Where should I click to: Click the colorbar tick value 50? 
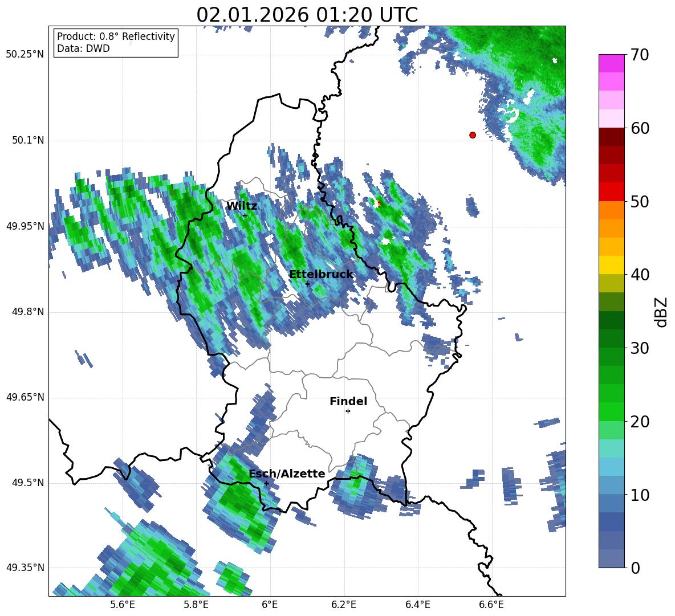click(x=640, y=201)
